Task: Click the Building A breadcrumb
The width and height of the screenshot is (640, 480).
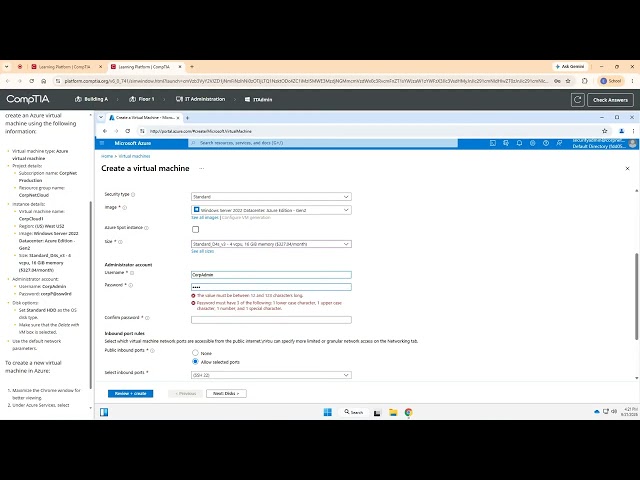Action: pos(91,99)
